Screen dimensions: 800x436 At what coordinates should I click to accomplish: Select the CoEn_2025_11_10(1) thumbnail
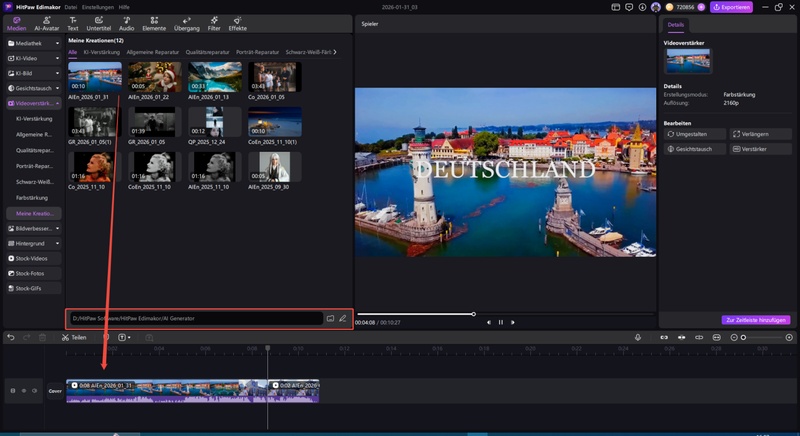click(x=274, y=122)
